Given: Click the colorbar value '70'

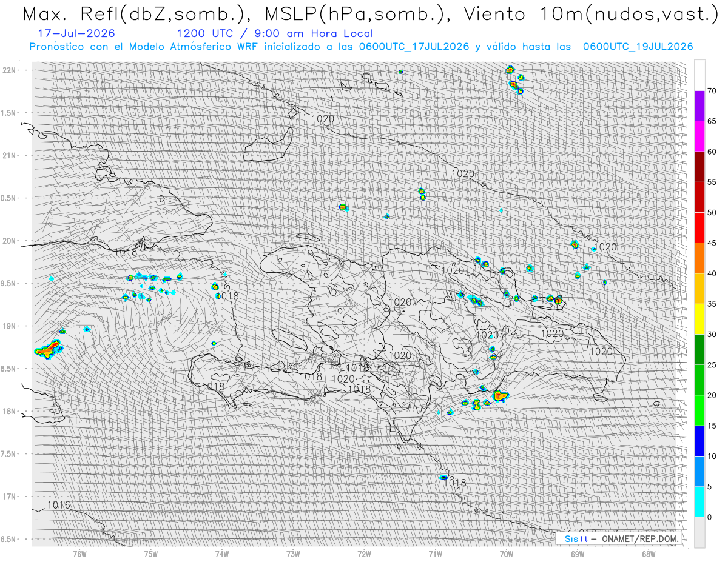Looking at the screenshot, I should (x=712, y=91).
